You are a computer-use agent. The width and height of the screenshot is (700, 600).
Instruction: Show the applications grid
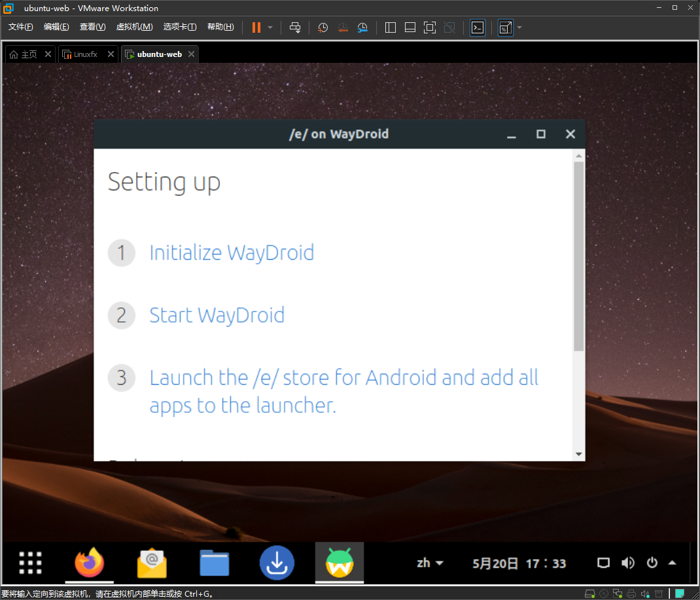click(30, 563)
